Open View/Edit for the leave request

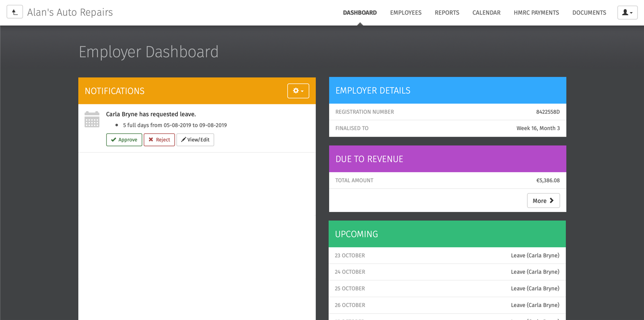195,140
